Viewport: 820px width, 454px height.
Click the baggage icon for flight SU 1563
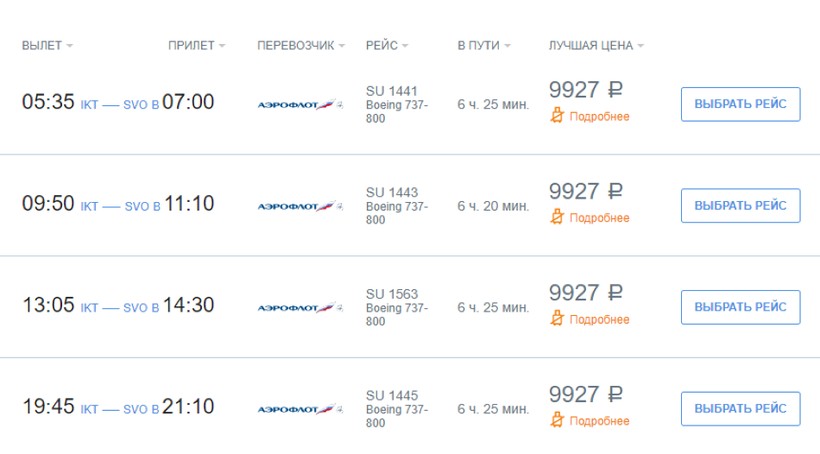pos(558,319)
